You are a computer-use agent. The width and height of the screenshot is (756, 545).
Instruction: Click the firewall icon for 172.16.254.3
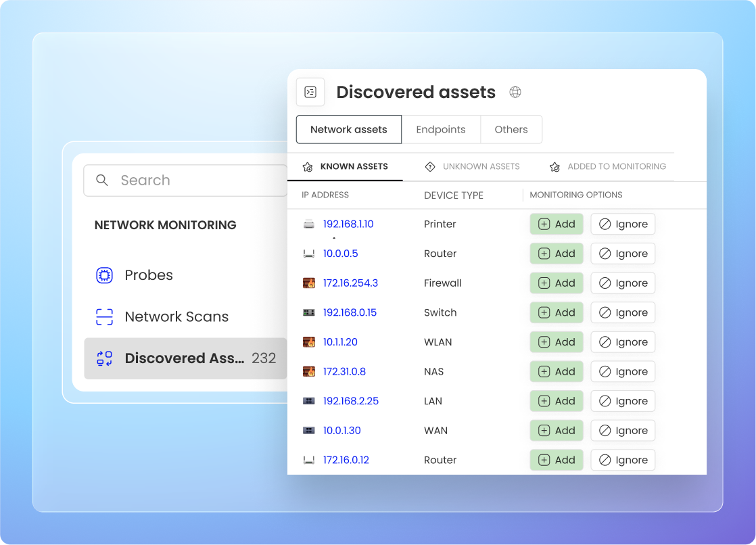coord(309,283)
